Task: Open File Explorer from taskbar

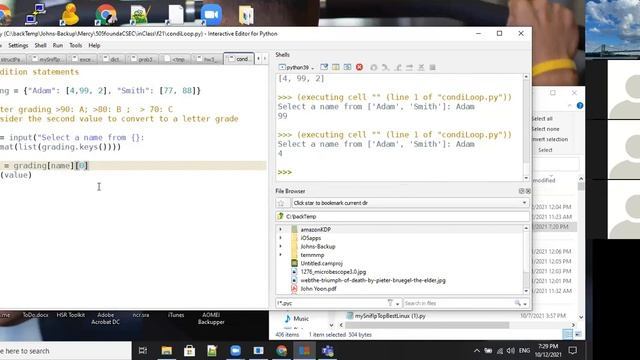Action: point(166,351)
